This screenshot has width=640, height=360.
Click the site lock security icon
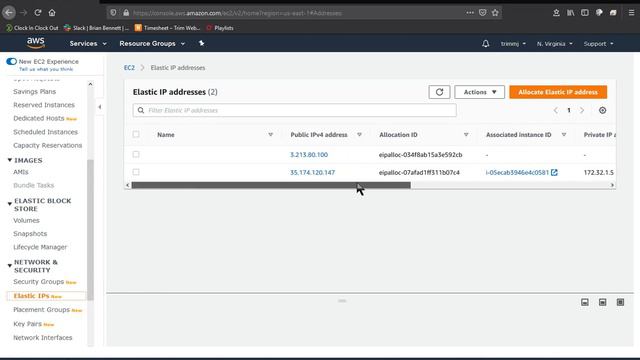[126, 13]
